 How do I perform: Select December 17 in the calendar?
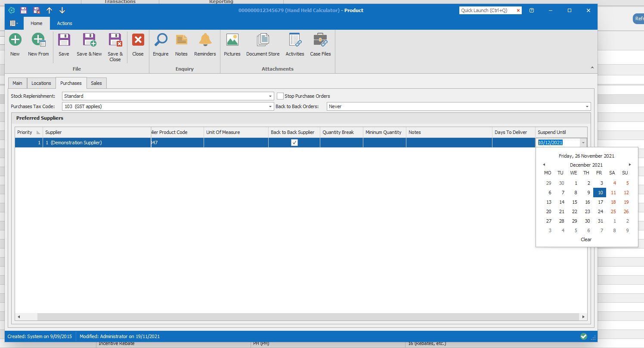pyautogui.click(x=600, y=202)
